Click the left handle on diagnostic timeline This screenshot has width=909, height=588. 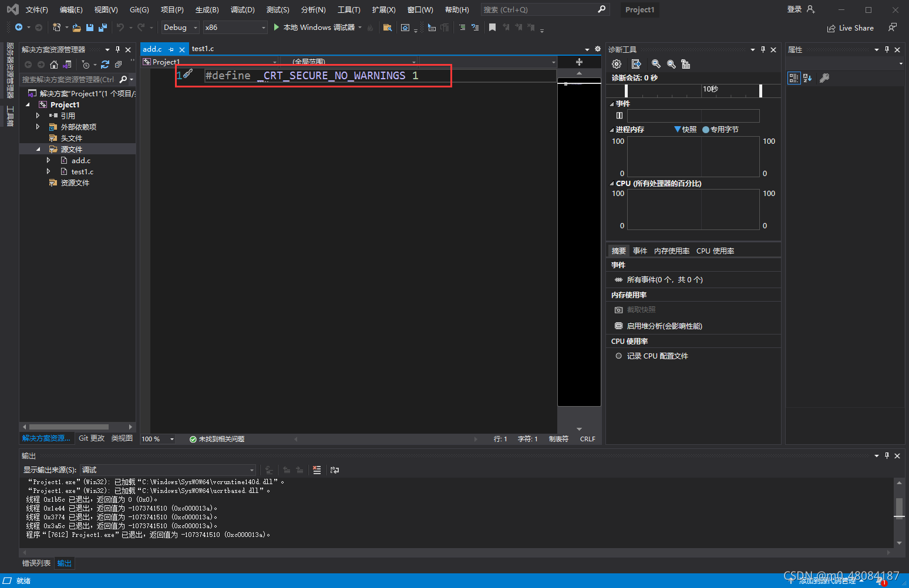[626, 90]
